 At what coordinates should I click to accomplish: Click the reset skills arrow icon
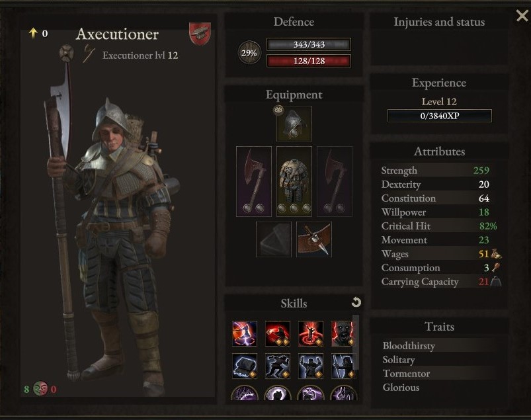356,302
